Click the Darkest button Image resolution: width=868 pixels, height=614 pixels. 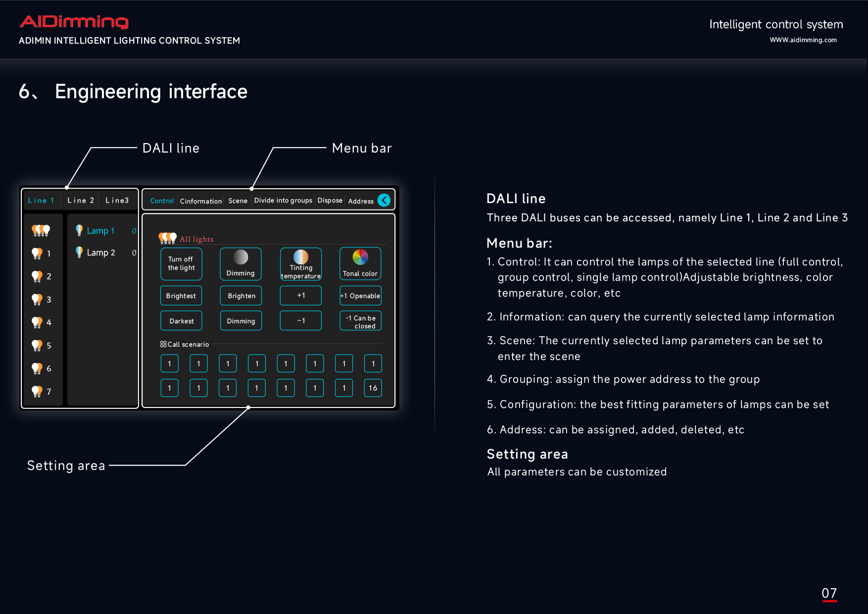tap(181, 320)
